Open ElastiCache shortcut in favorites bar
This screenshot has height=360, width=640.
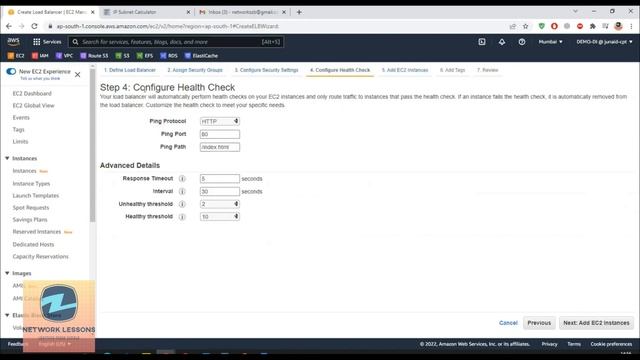click(201, 56)
